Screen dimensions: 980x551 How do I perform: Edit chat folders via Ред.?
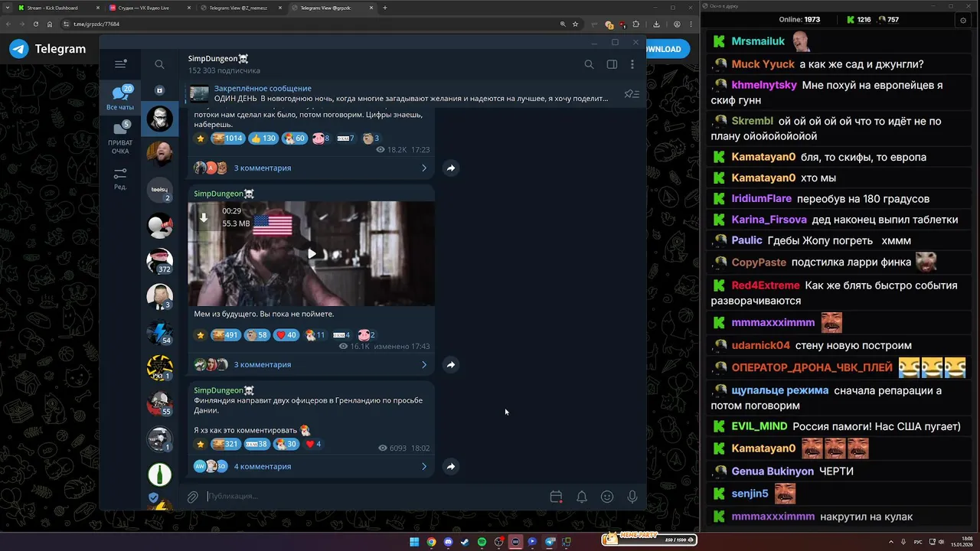coord(120,179)
